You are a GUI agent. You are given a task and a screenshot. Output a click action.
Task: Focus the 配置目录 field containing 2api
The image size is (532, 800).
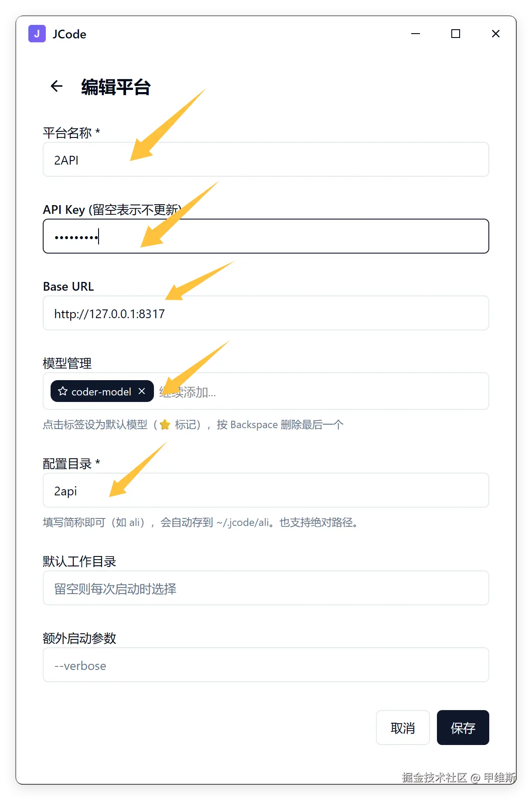(266, 490)
